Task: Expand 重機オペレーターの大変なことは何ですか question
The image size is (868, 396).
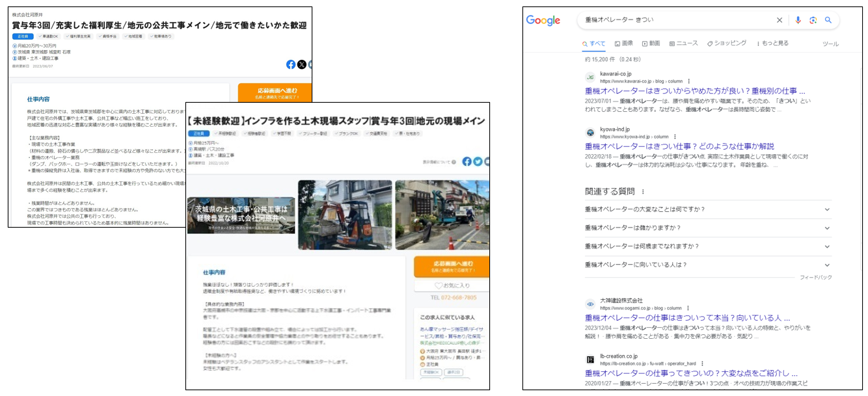Action: pyautogui.click(x=708, y=209)
